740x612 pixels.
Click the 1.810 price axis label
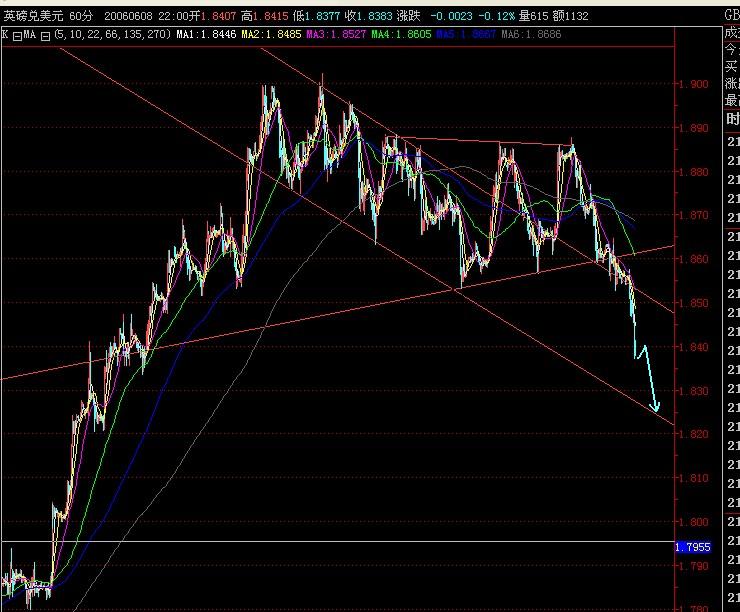tap(694, 478)
